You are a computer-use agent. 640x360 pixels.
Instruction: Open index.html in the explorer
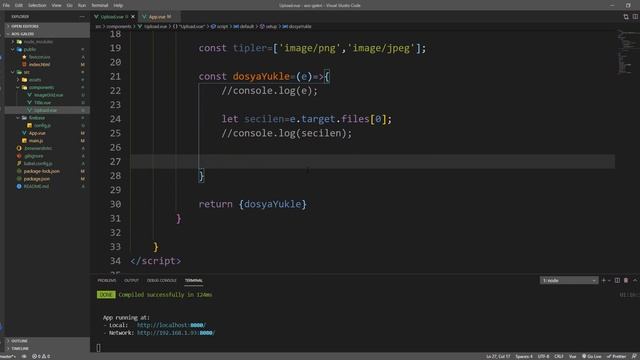tap(39, 64)
